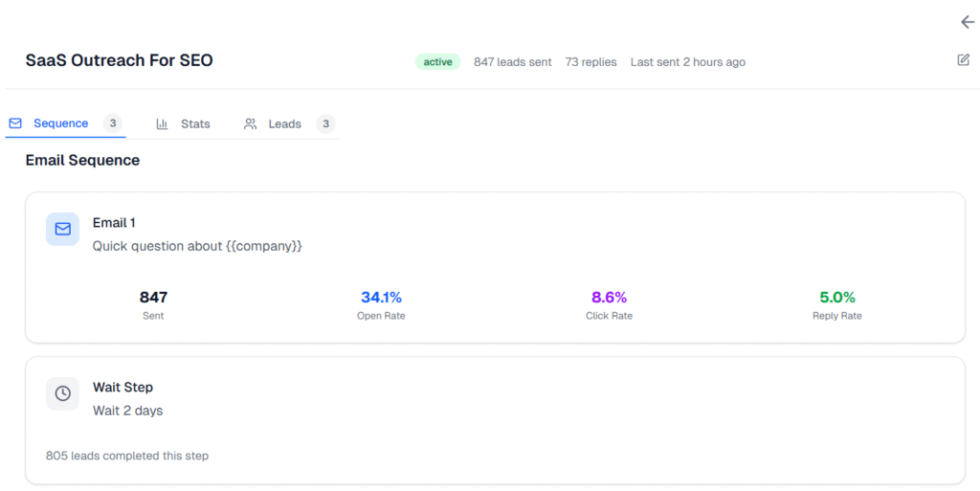Screen dimensions: 980x491
Task: Click the green active status badge
Action: coord(437,62)
